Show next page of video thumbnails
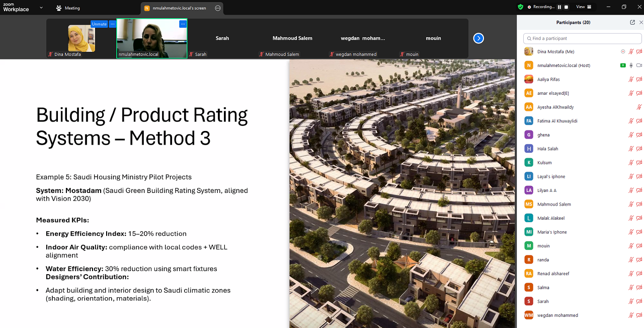The width and height of the screenshot is (644, 328). (x=478, y=38)
